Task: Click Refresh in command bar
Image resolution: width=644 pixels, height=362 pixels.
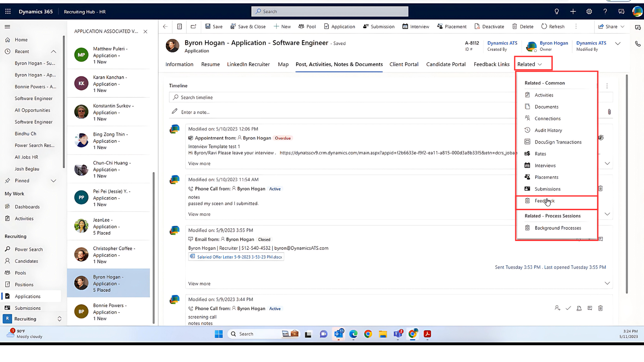Action: [553, 26]
